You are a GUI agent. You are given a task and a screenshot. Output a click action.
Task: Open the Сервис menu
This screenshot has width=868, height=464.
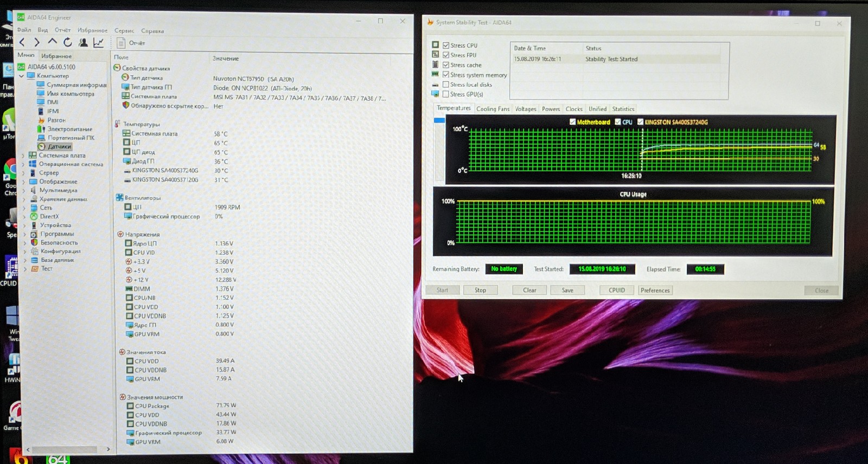tap(124, 31)
